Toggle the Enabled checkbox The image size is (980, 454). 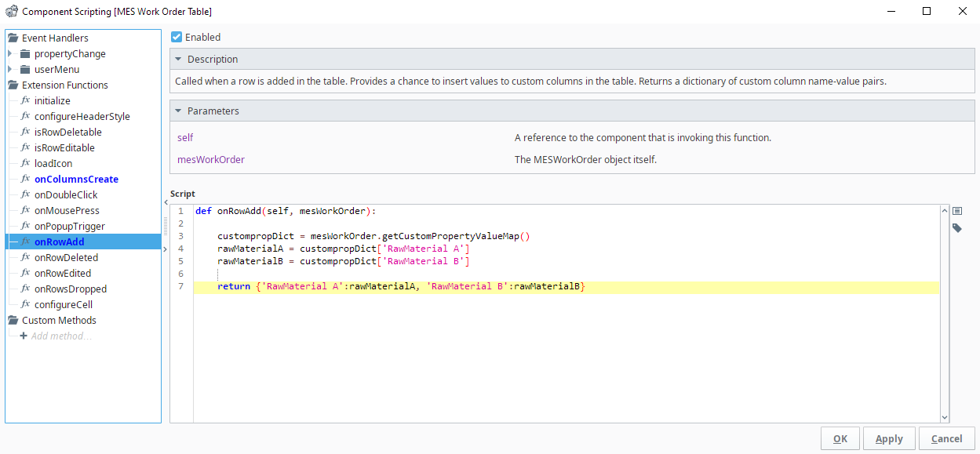click(177, 37)
